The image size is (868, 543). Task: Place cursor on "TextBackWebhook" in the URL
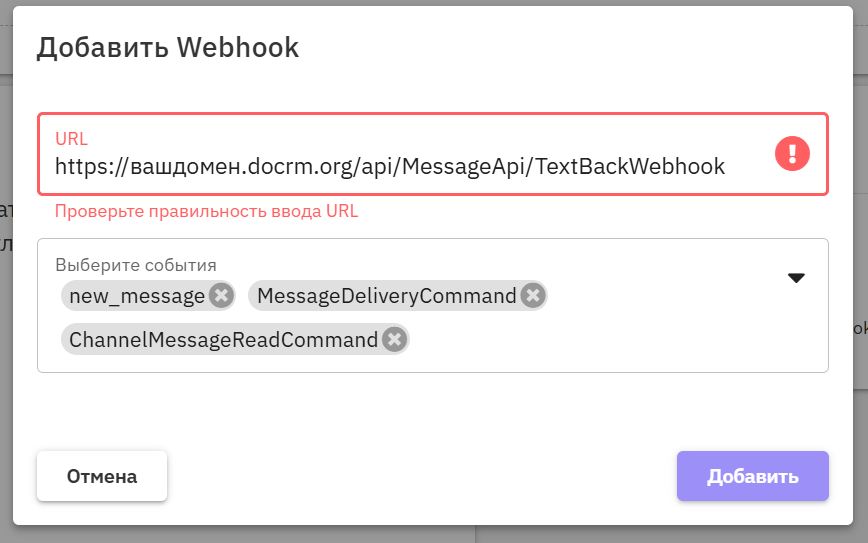coord(630,166)
